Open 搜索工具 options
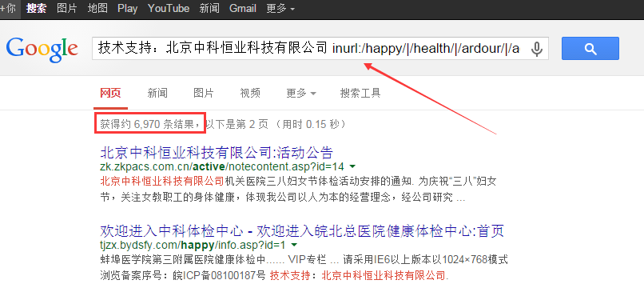The image size is (644, 292). 360,93
